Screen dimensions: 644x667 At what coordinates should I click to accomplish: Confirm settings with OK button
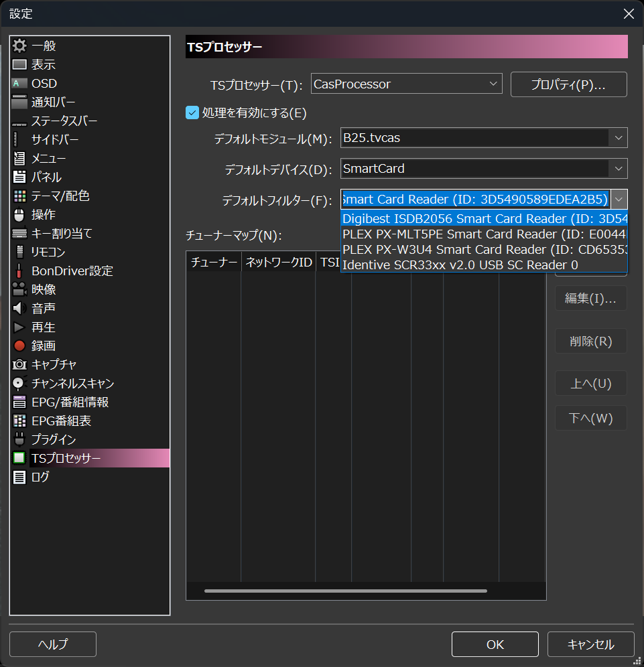[x=495, y=644]
